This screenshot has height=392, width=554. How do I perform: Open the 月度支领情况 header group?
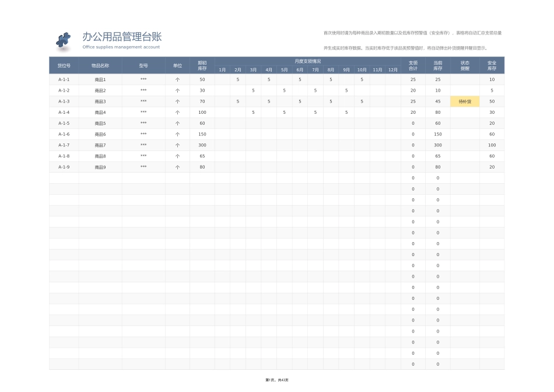coord(306,60)
